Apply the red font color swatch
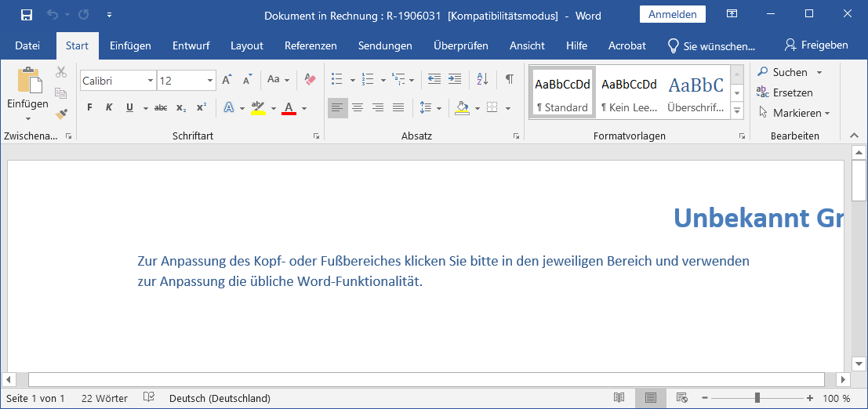 click(x=289, y=108)
